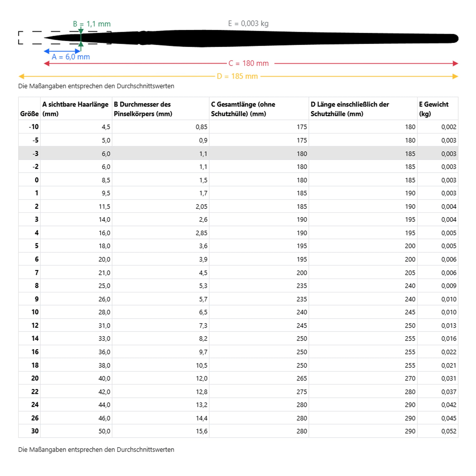This screenshot has height=476, width=476.
Task: Click the "D Länge einschließlich der Schutzhülle" header
Action: (350, 109)
